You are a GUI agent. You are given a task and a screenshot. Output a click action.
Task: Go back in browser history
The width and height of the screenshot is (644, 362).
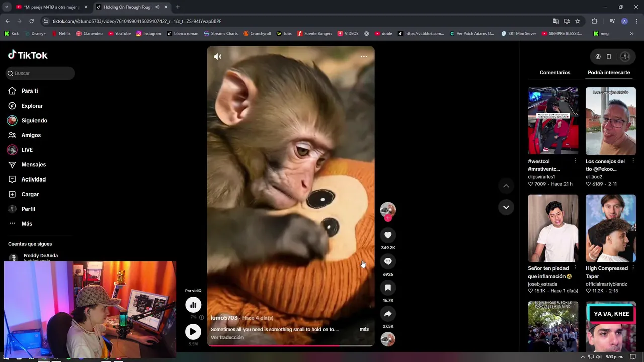[x=7, y=21]
